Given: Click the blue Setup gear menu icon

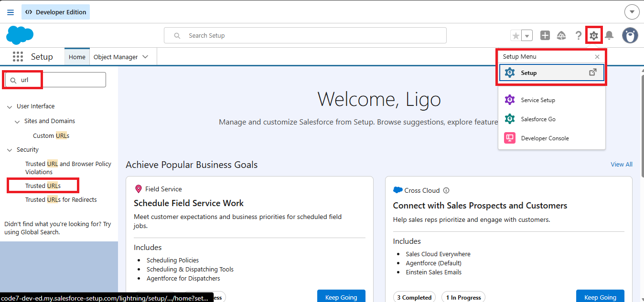Looking at the screenshot, I should click(510, 73).
